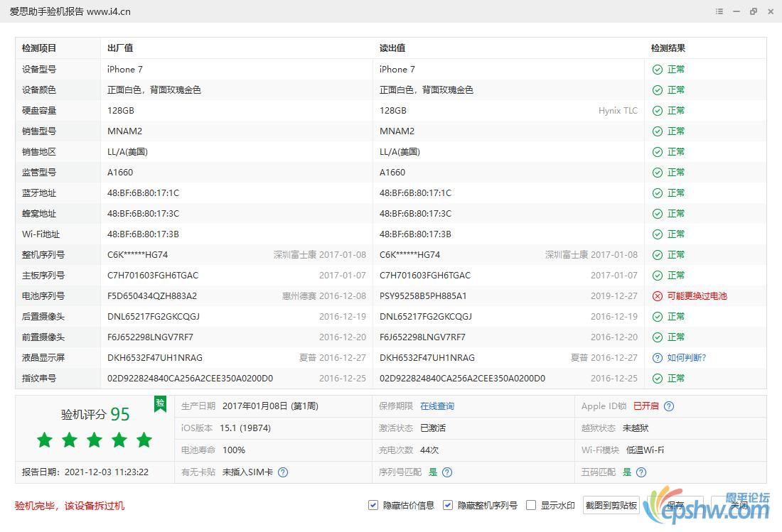Click the blue question icon for 液晶显示屏
The width and height of the screenshot is (782, 532).
pyautogui.click(x=658, y=358)
